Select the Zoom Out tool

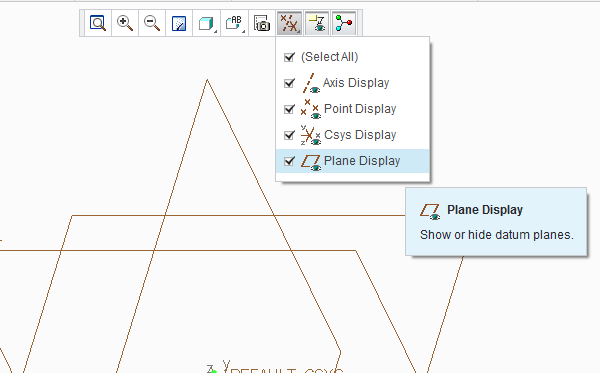click(152, 23)
